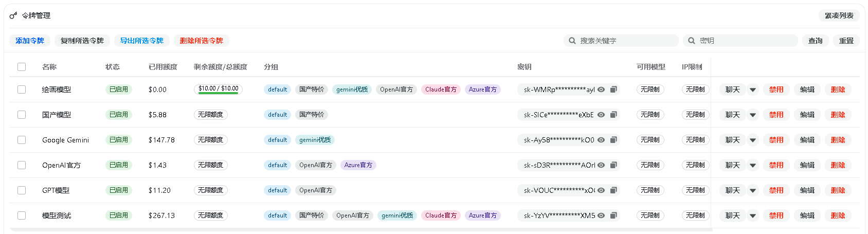The width and height of the screenshot is (868, 234).
Task: Open the 聊天 dropdown arrow for 模型测试
Action: (753, 215)
